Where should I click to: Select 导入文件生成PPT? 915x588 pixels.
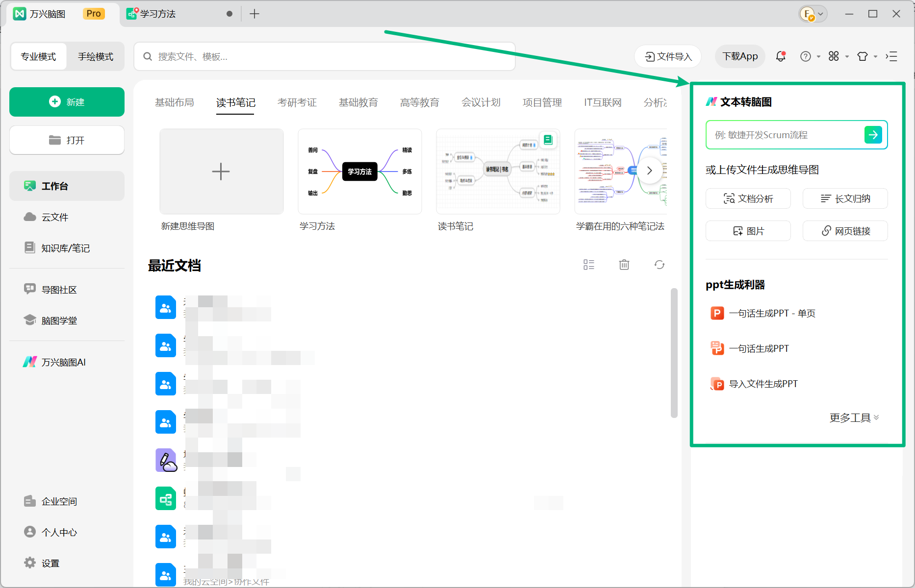click(x=754, y=384)
